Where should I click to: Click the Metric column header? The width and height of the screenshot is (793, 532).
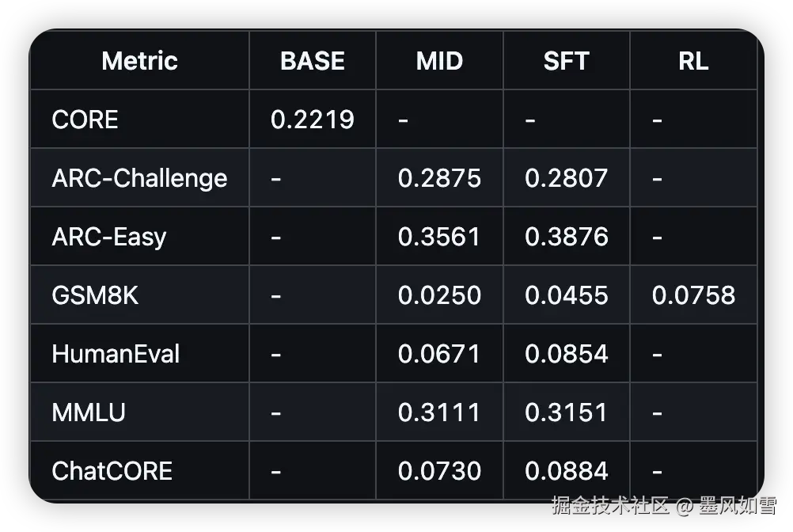140,61
